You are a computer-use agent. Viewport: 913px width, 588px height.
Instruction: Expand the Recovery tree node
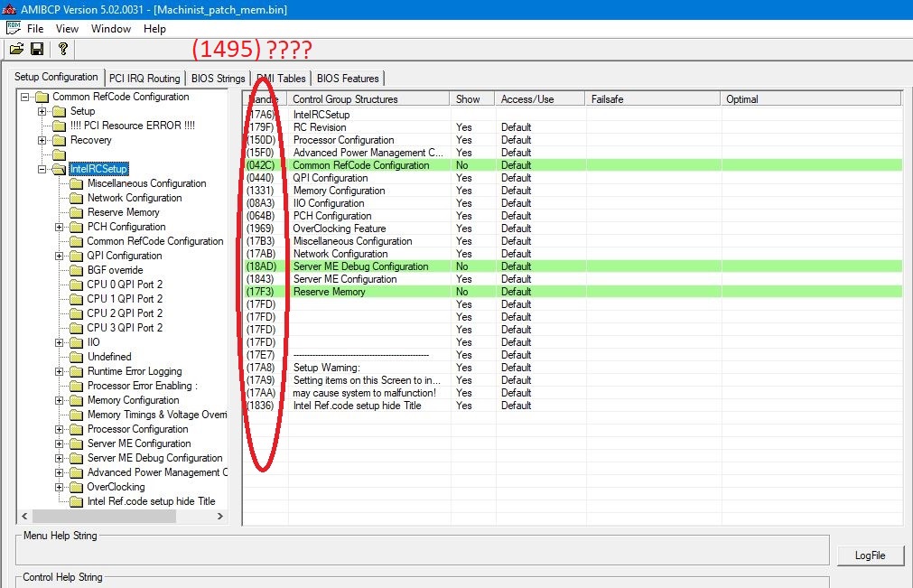(42, 140)
